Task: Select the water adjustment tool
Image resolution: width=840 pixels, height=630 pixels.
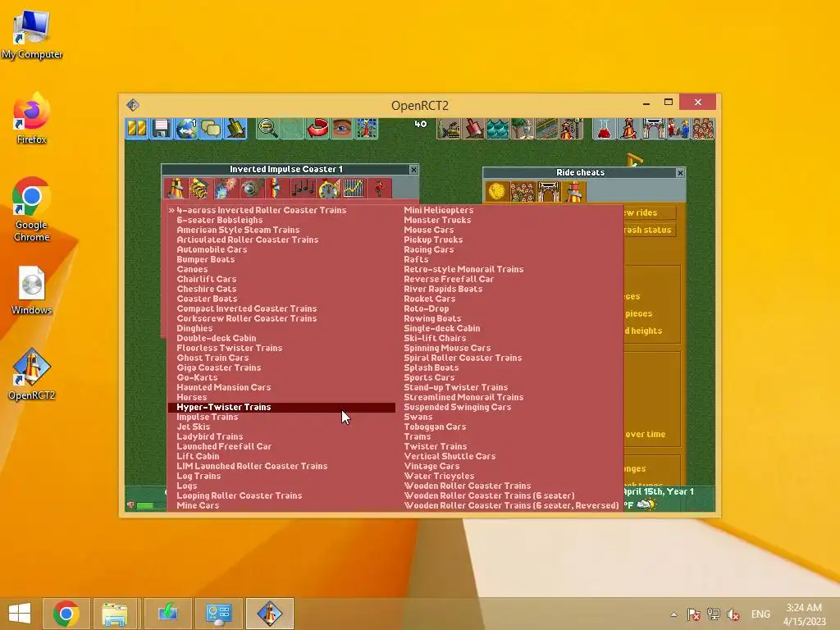Action: (x=498, y=129)
